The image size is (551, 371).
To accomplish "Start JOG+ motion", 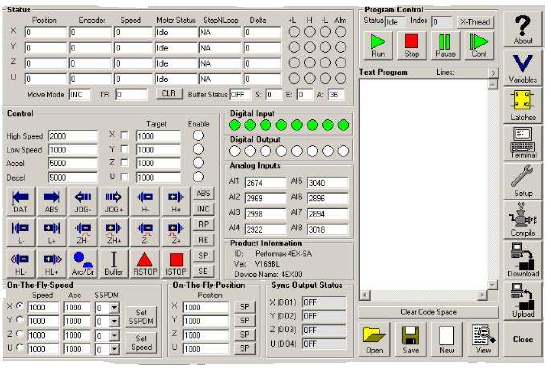I will click(114, 201).
